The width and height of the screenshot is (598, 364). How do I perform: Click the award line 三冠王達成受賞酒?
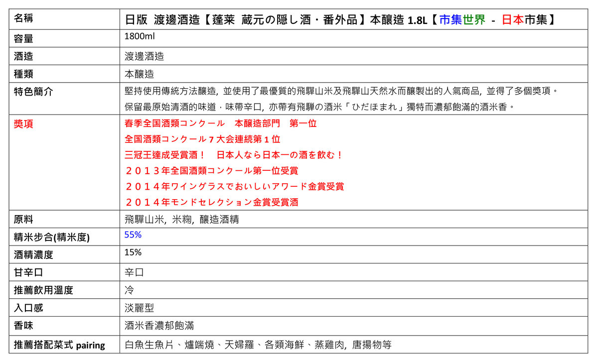234,155
